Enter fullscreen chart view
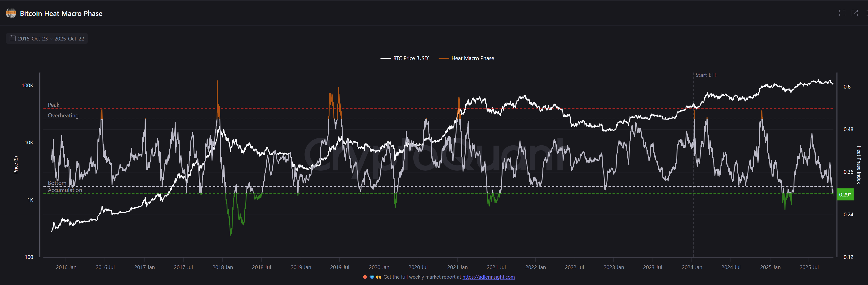Screen dimensions: 868x285 coord(842,13)
